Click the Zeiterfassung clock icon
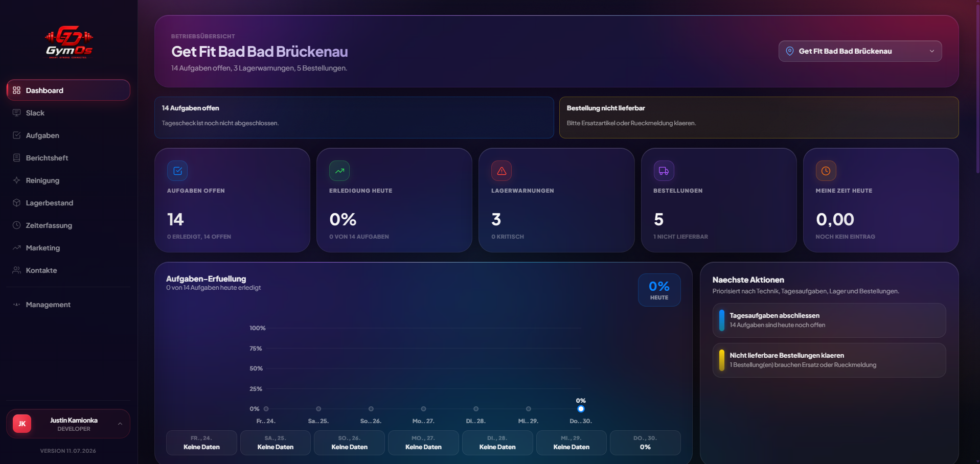980x464 pixels. click(x=16, y=225)
